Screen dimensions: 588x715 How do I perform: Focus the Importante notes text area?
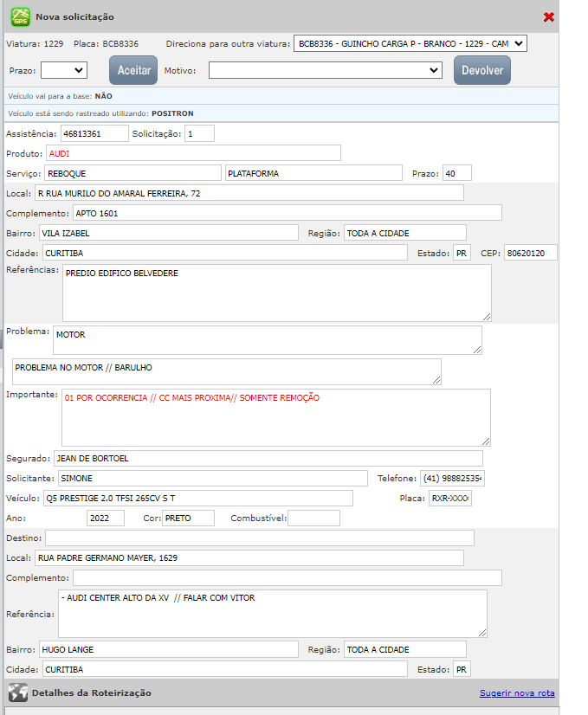click(x=275, y=417)
